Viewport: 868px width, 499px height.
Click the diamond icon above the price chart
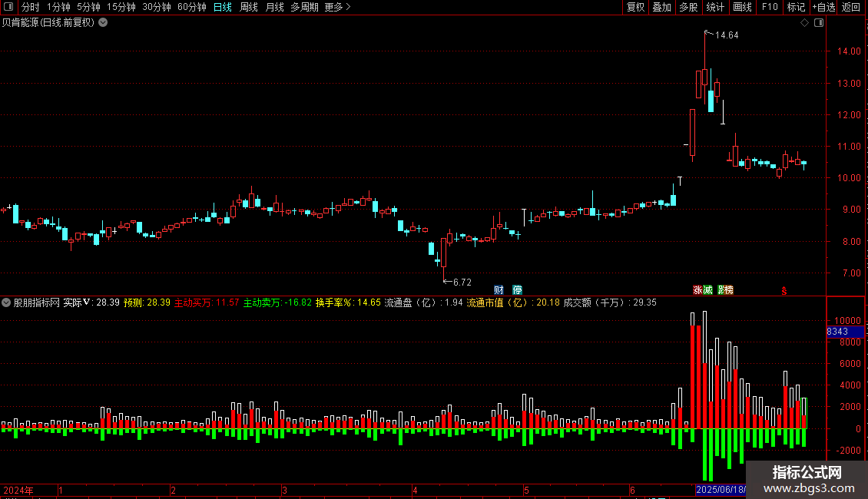(805, 23)
